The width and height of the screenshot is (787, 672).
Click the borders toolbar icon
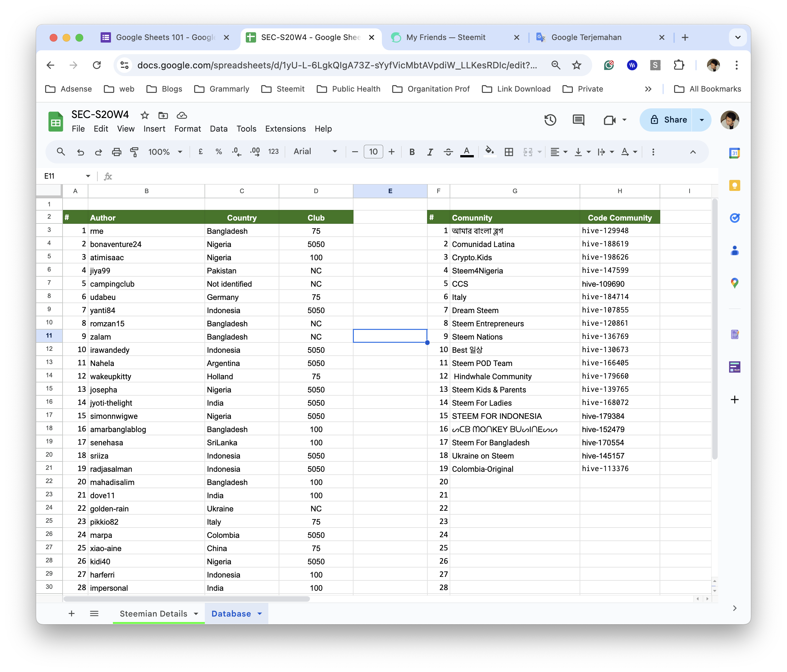(509, 152)
